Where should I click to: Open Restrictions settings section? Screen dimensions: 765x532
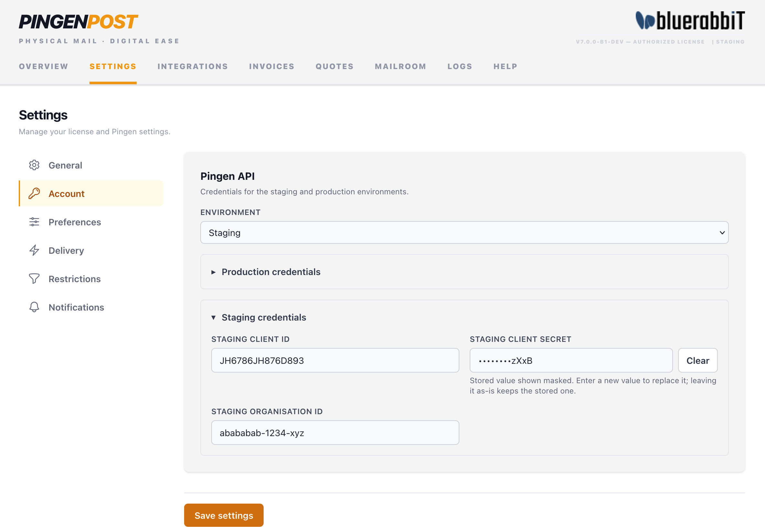[x=91, y=279]
